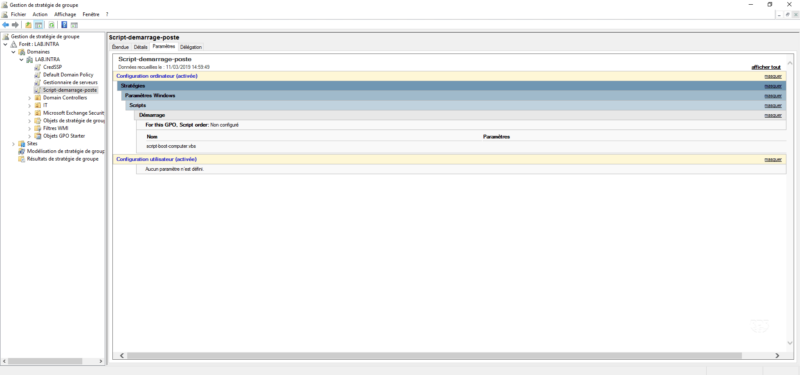Click masquer link beside Configuration utilisateur
Screen dimensions: 800x375
click(773, 159)
